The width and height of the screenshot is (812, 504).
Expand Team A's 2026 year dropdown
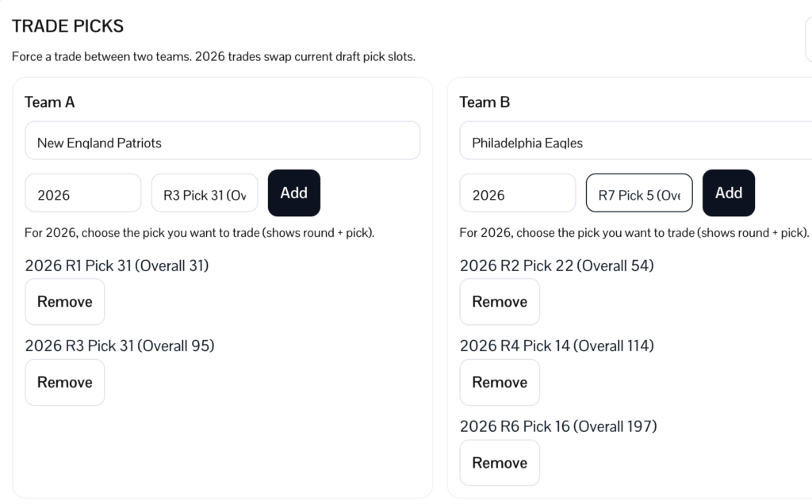click(82, 193)
